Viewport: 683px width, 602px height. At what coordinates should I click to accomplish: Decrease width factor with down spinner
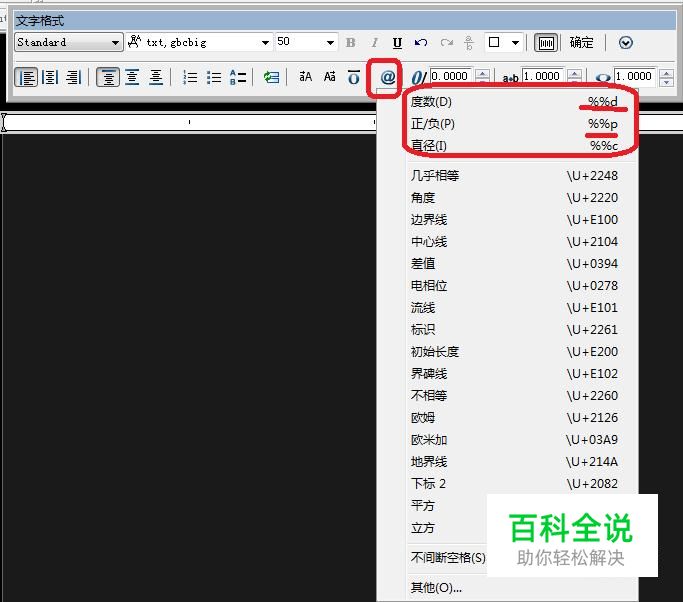666,81
